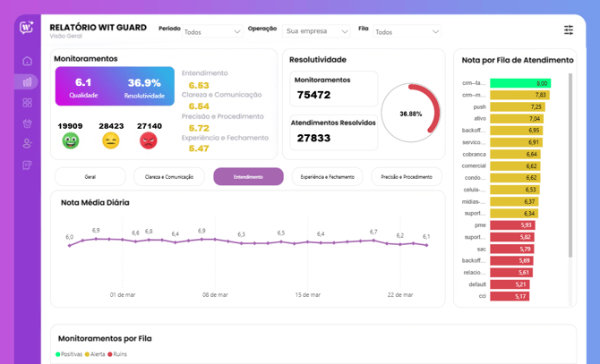The image size is (600, 364).
Task: Click the 19909 positive count
Action: 71,126
